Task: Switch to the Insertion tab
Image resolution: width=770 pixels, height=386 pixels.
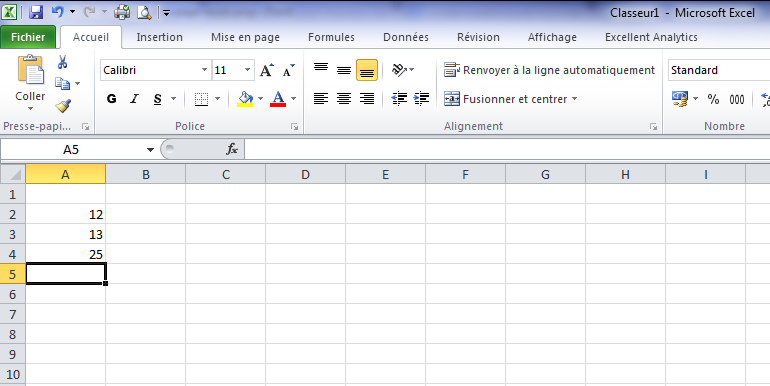Action: 160,37
